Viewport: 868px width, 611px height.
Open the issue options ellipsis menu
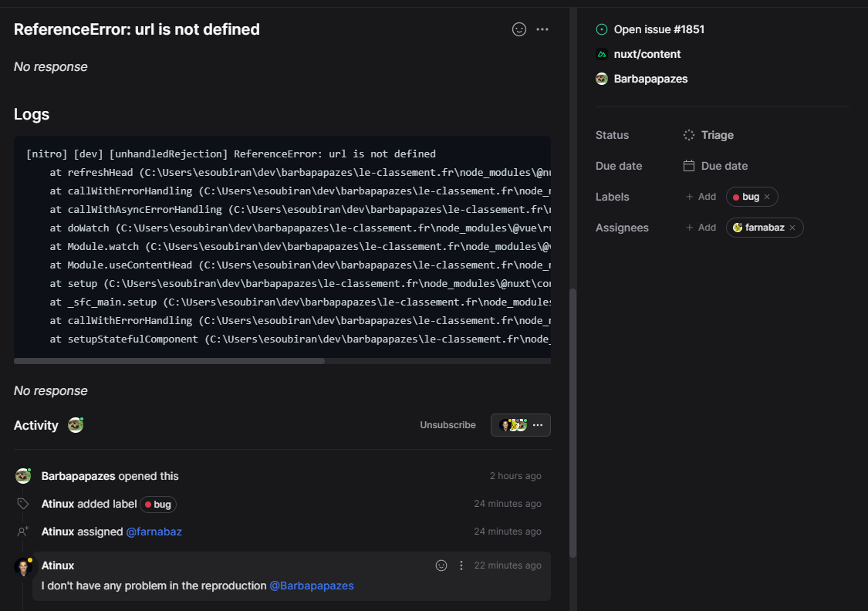542,29
